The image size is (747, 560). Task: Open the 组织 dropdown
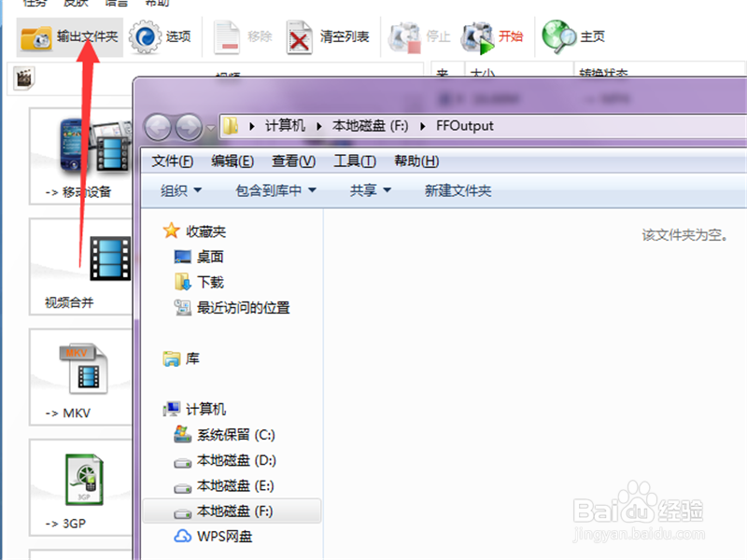click(181, 190)
